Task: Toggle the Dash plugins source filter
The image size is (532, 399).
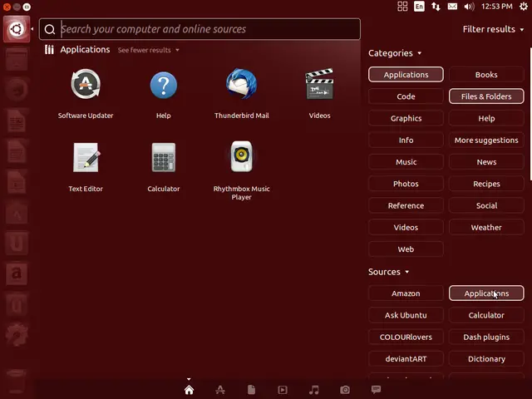Action: coord(486,337)
